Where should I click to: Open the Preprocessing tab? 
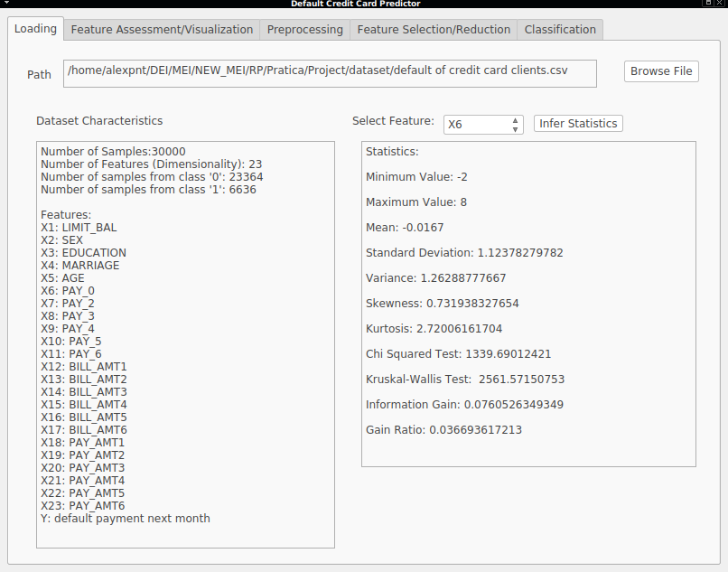[x=304, y=30]
